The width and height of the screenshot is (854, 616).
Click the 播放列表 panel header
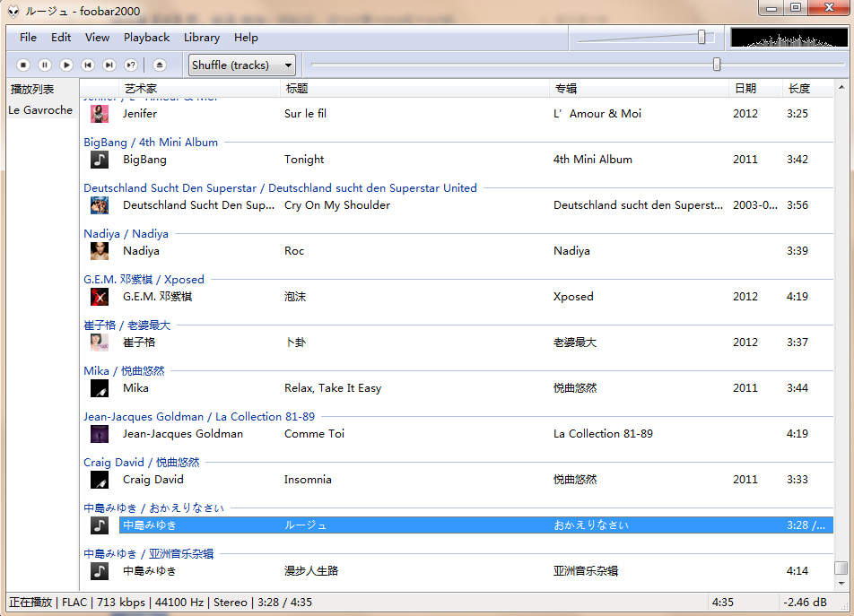[32, 90]
